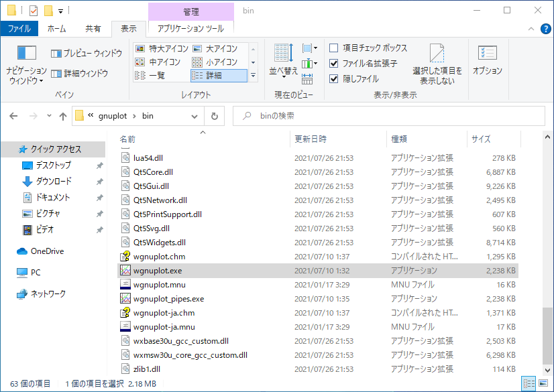Screen dimensions: 554x392
Task: Toggle the Details pane (詳細ウィンドウ)
Action: 79,74
